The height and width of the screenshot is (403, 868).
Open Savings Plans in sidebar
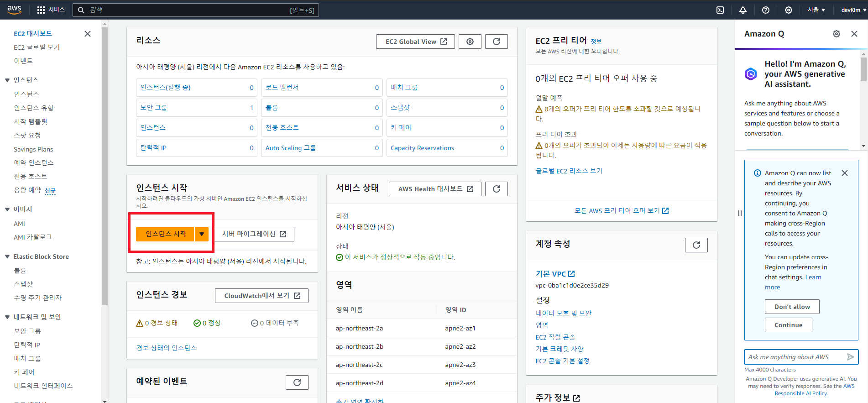pyautogui.click(x=33, y=149)
